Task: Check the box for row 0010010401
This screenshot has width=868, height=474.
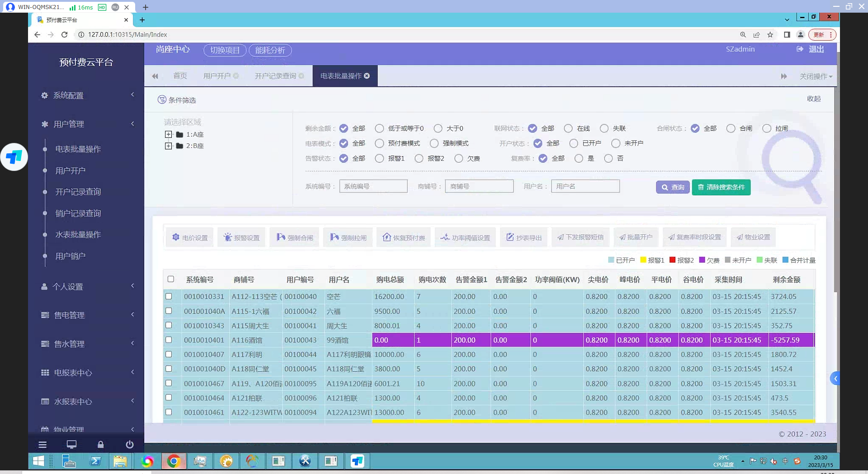Action: point(169,340)
